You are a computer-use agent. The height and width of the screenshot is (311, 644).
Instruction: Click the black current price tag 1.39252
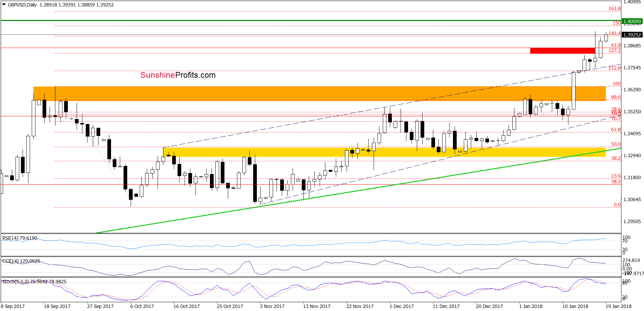pos(632,35)
